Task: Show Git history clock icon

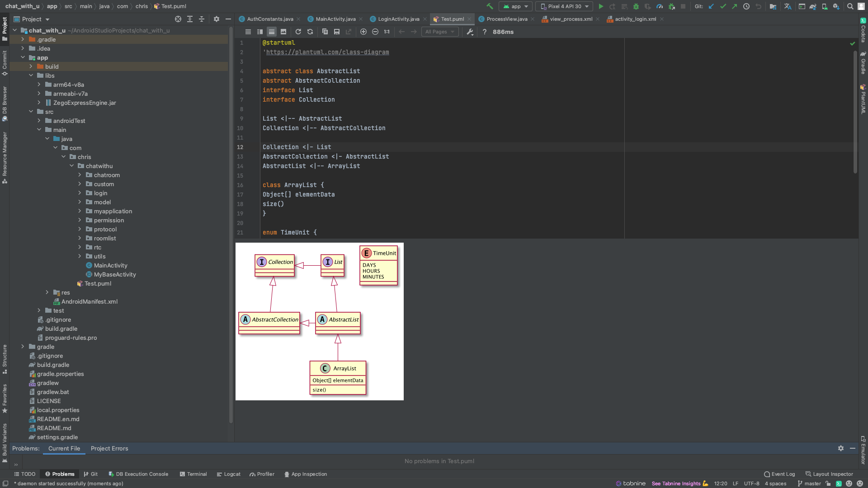Action: pyautogui.click(x=746, y=6)
